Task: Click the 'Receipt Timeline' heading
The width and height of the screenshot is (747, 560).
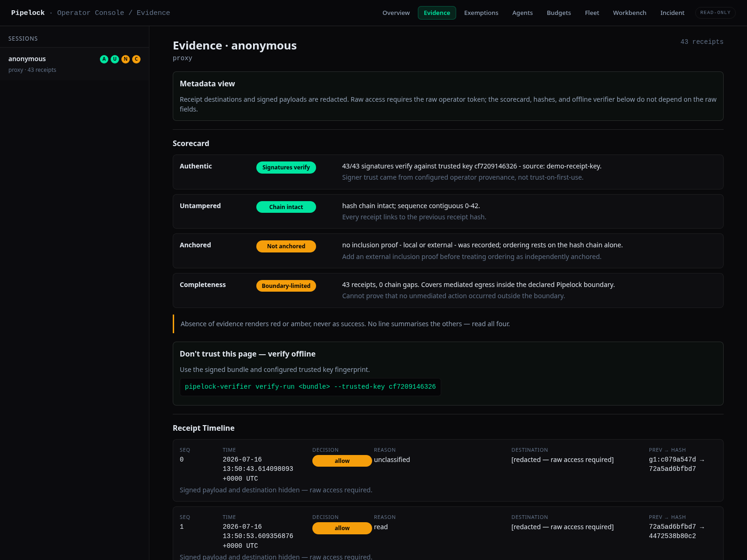Action: [204, 428]
